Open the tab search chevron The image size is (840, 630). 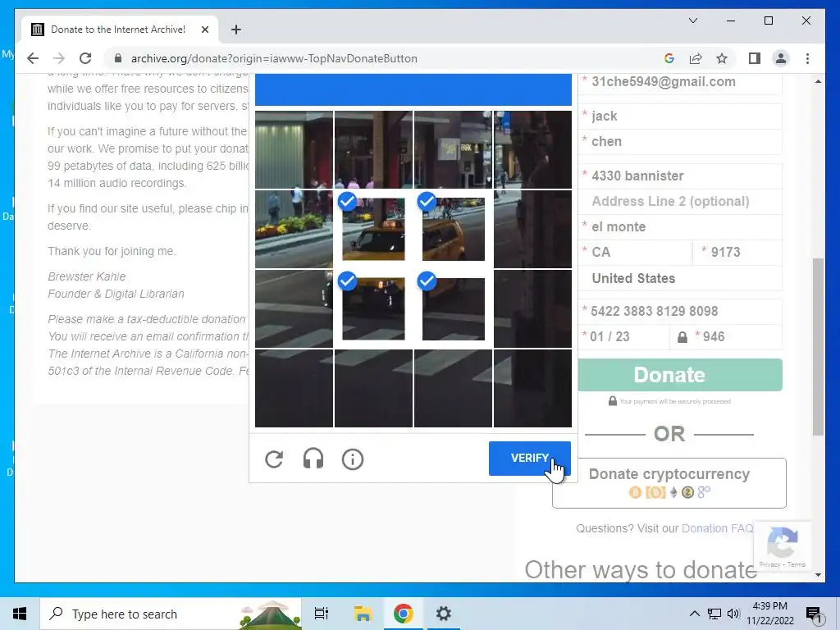(692, 21)
